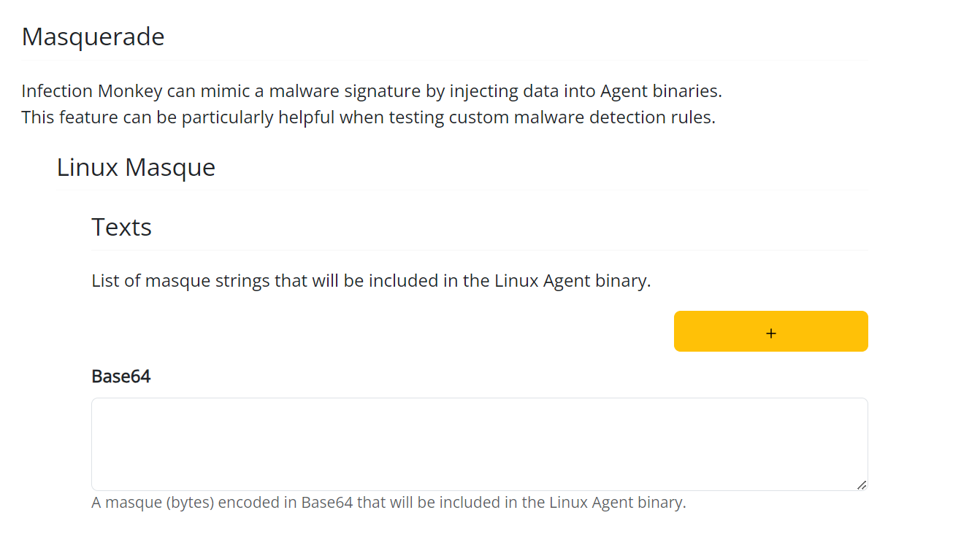Click the divider line under Linux Masque

tap(462, 190)
